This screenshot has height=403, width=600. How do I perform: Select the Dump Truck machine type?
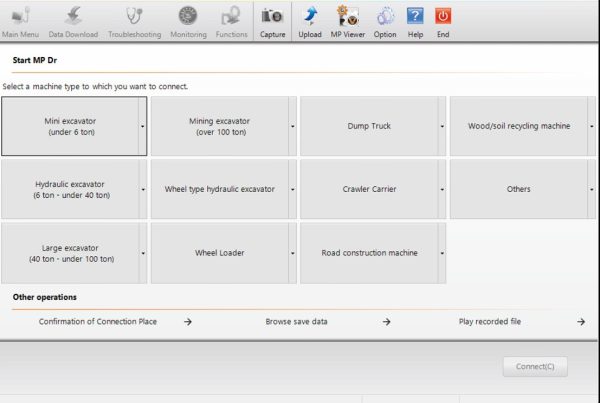pos(369,126)
